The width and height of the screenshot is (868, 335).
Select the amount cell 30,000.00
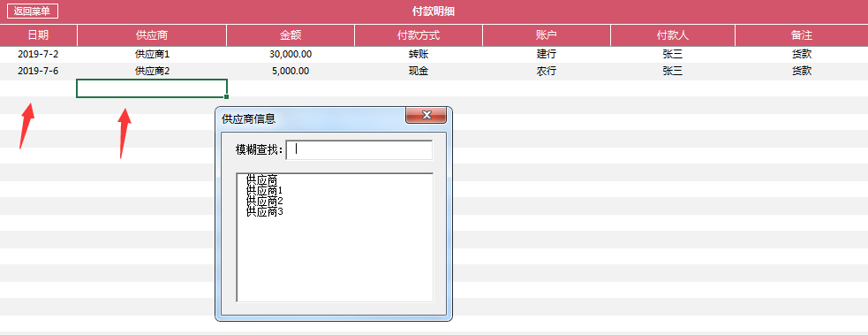[291, 54]
